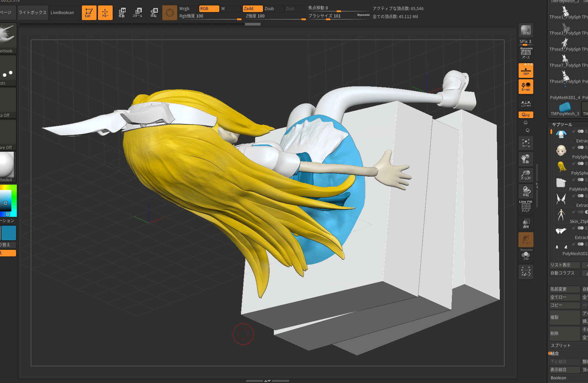Select the Draw (ドロー) mode button

coord(105,13)
